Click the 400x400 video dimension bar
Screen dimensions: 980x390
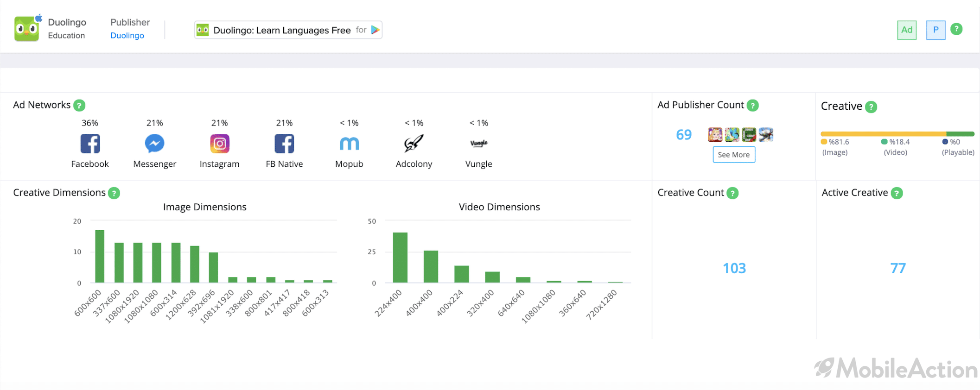[x=431, y=266]
